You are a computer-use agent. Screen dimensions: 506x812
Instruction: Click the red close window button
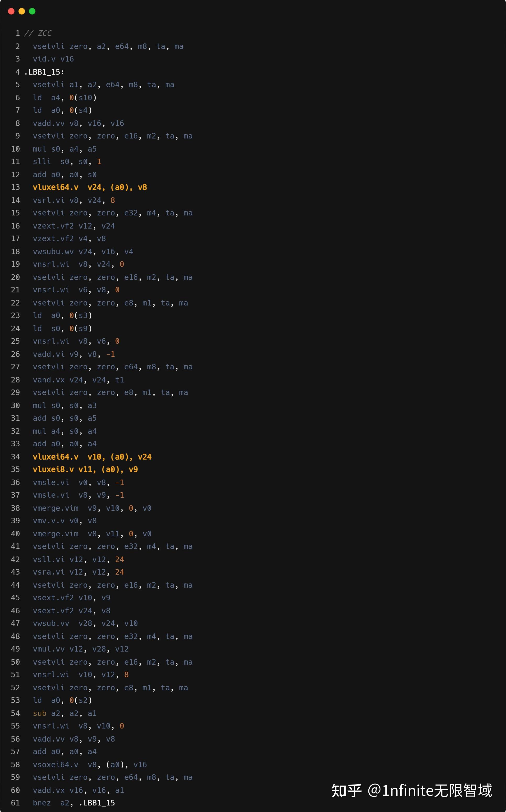coord(11,11)
